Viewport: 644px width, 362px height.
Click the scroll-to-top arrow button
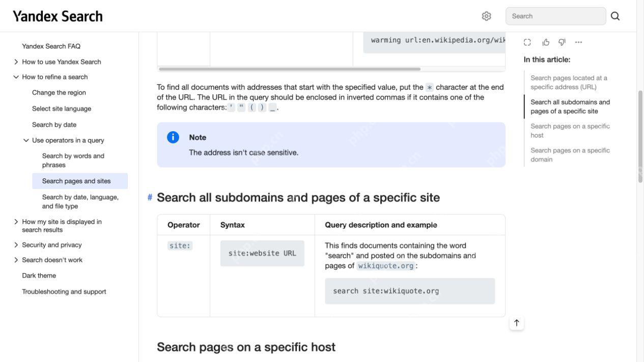[517, 323]
